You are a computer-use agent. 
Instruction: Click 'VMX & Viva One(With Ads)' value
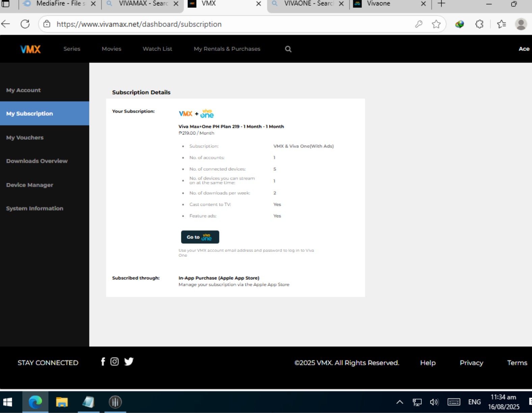pyautogui.click(x=303, y=146)
